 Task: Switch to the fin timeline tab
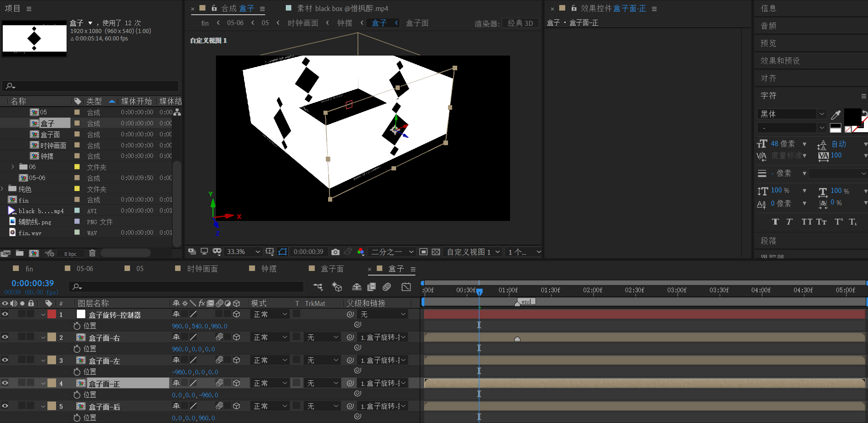(29, 269)
